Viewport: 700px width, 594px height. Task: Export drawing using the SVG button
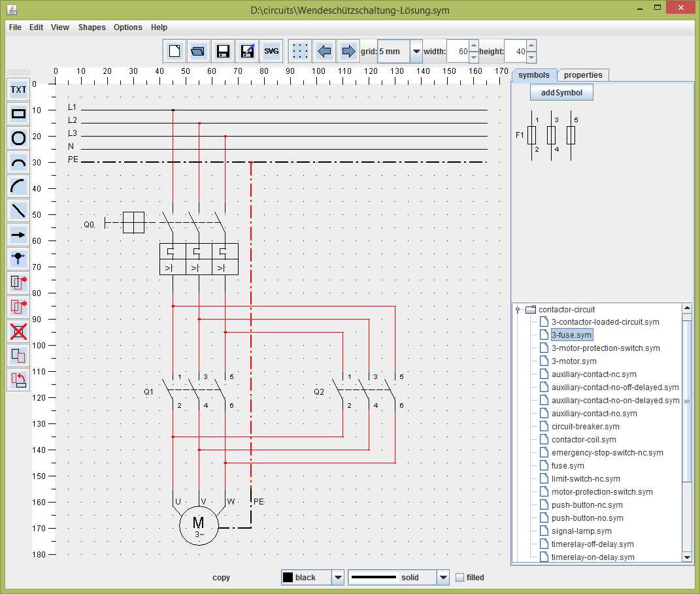point(271,51)
